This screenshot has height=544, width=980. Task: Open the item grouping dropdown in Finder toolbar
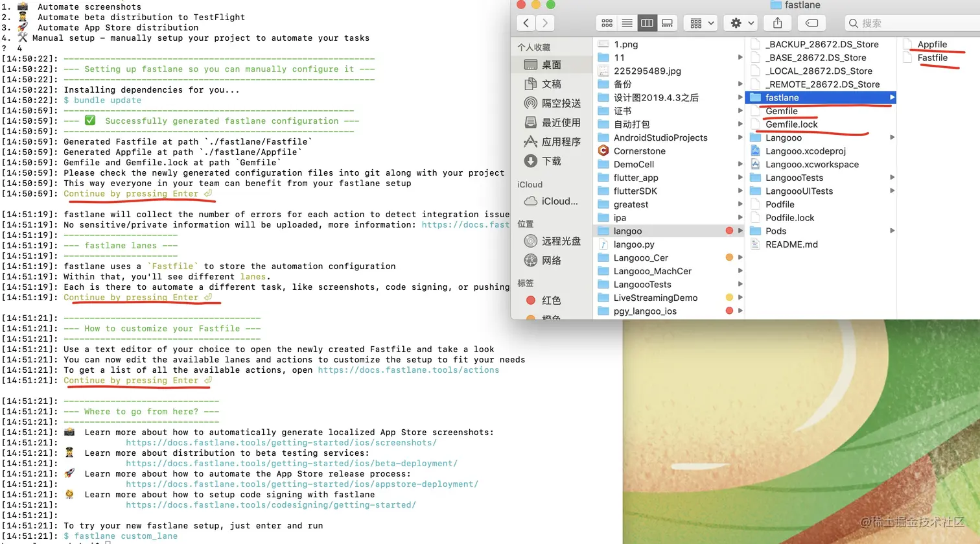tap(702, 23)
